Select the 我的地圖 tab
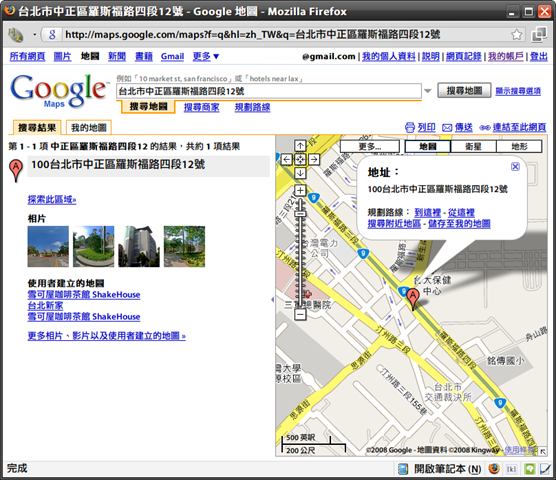The width and height of the screenshot is (556, 480). click(x=89, y=128)
